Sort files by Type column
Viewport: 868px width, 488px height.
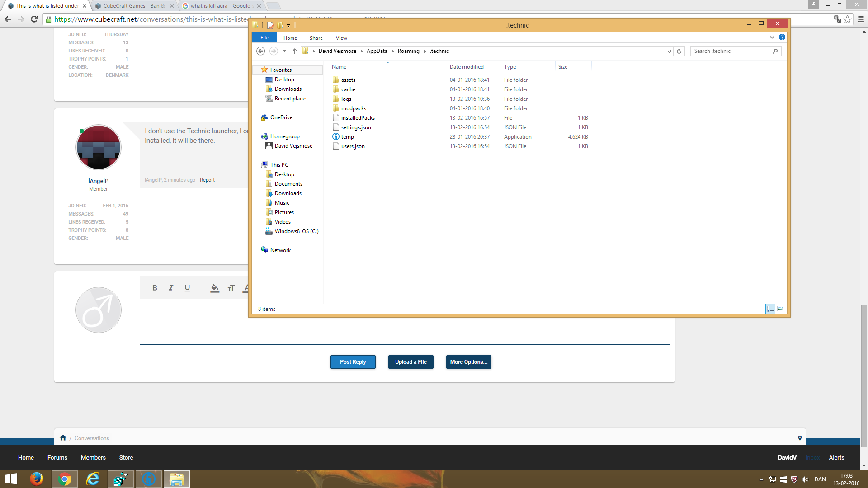(528, 67)
